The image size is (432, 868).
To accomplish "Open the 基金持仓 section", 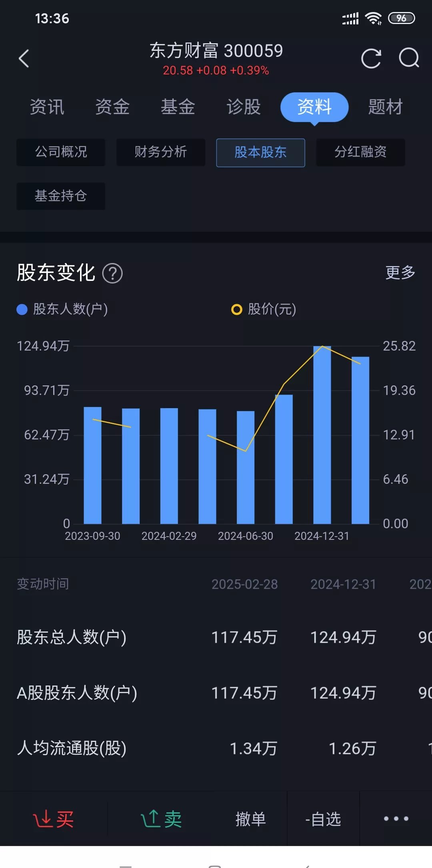I will [61, 196].
